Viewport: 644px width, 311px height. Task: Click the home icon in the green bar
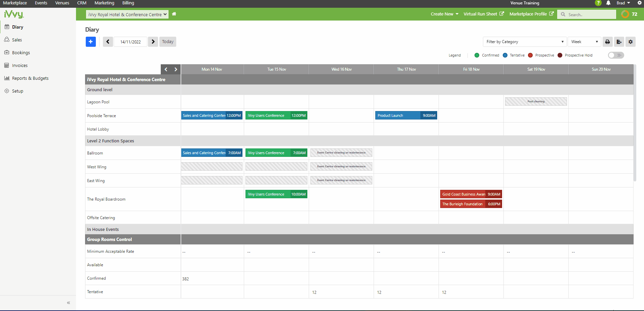(x=174, y=14)
